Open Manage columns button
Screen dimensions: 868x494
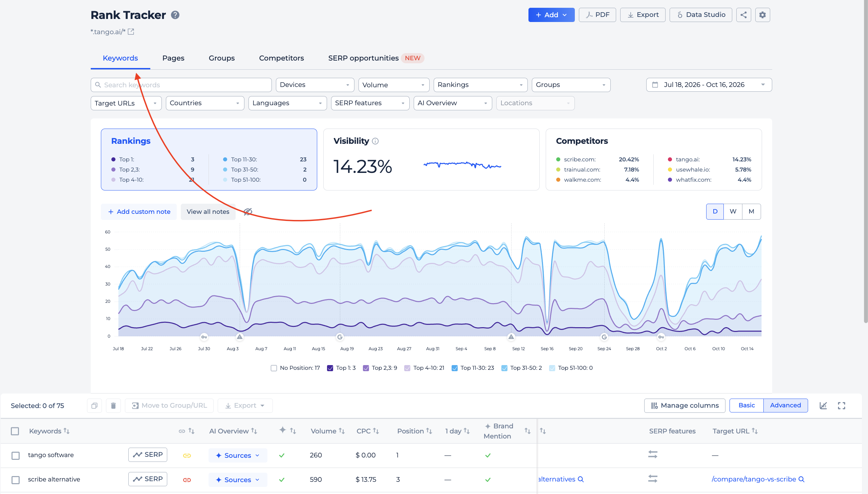(685, 405)
